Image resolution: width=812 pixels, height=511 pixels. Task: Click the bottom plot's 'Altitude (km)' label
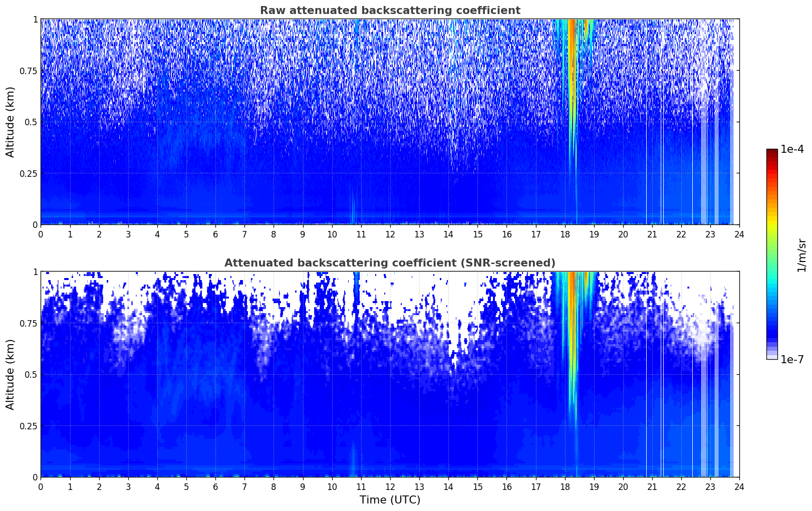11,374
